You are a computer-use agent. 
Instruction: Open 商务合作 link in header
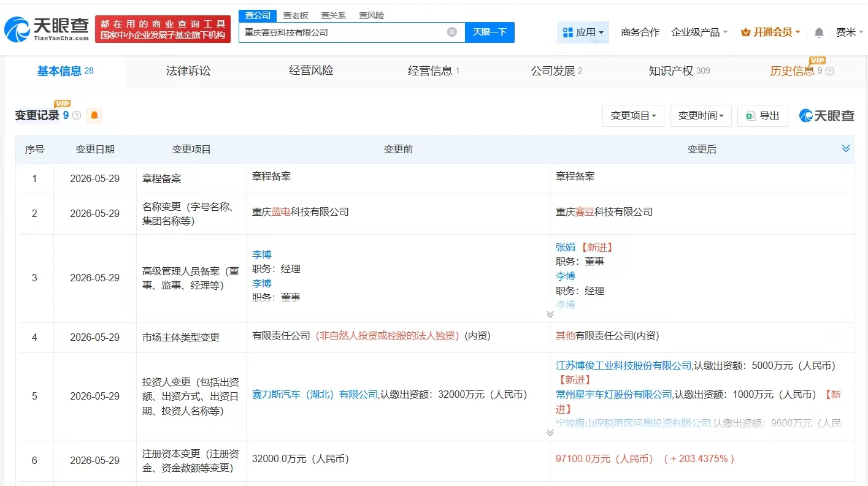coord(640,32)
